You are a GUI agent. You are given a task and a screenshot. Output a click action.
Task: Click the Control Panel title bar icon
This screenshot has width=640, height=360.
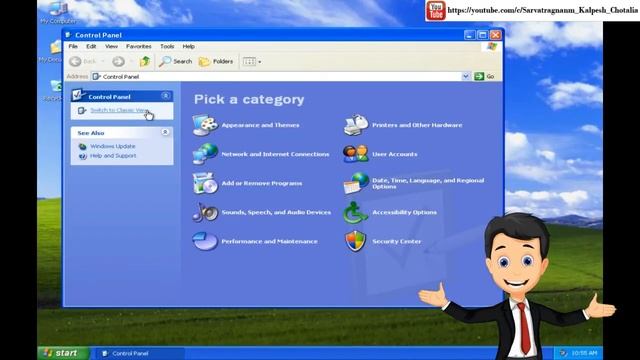[x=68, y=35]
